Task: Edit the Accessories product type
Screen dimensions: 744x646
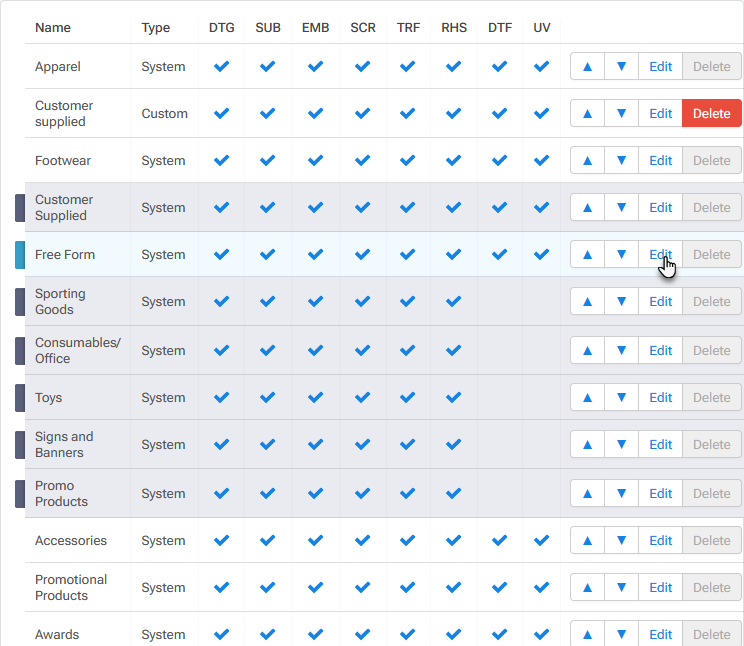Action: pyautogui.click(x=660, y=541)
